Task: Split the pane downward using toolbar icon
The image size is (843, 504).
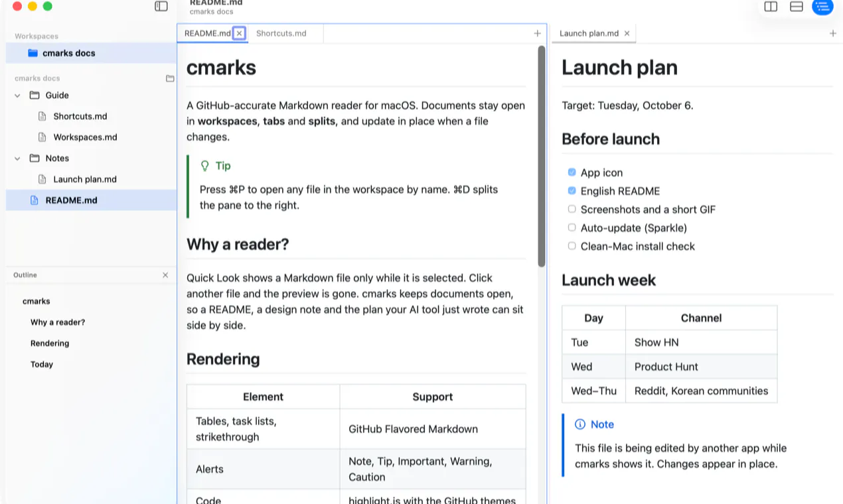Action: 797,7
